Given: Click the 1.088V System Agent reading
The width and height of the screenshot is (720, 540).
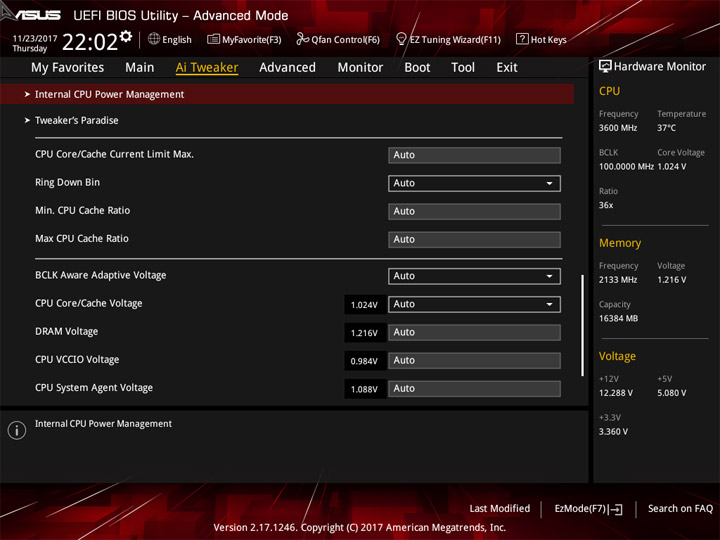Looking at the screenshot, I should tap(365, 389).
